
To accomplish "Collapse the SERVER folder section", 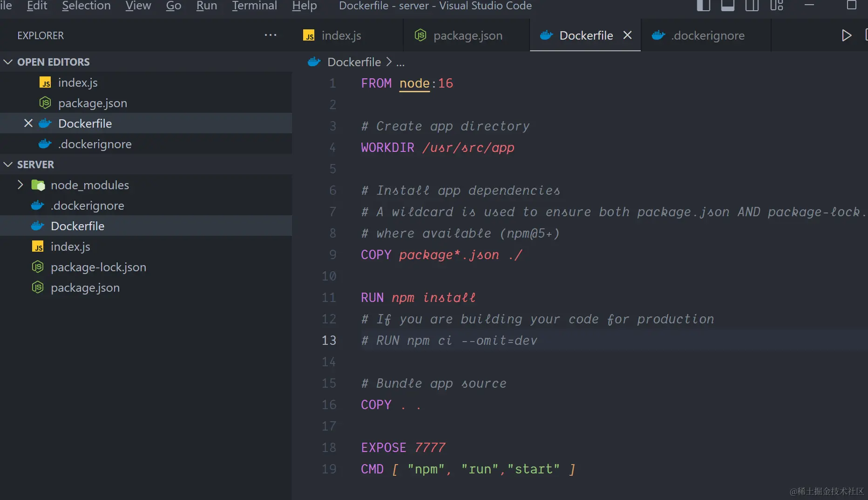I will pos(8,164).
